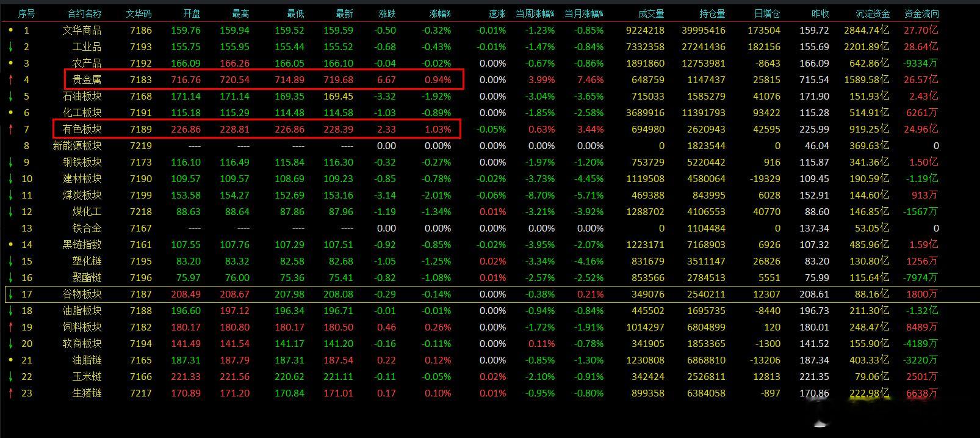Click the yellow dot beside row 1
This screenshot has width=980, height=438.
coord(10,29)
